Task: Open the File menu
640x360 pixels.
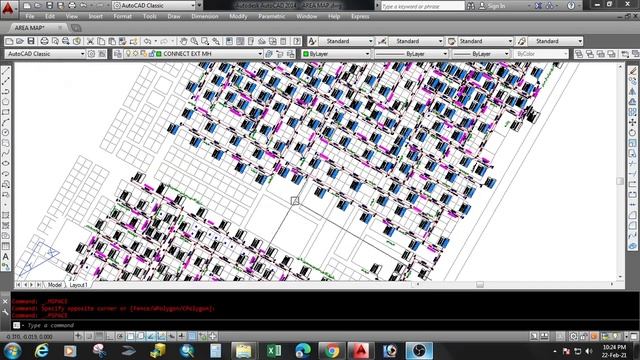Action: click(30, 17)
